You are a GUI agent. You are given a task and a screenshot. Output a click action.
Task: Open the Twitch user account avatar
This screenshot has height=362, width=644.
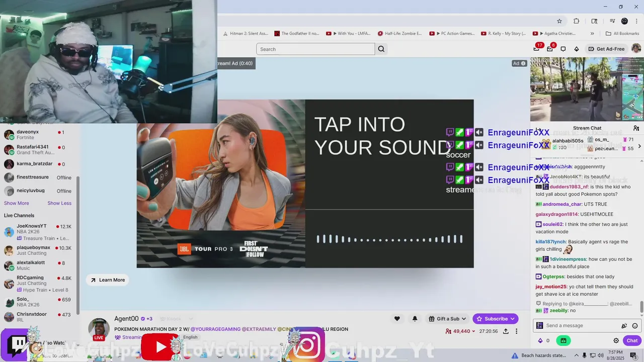pos(636,49)
